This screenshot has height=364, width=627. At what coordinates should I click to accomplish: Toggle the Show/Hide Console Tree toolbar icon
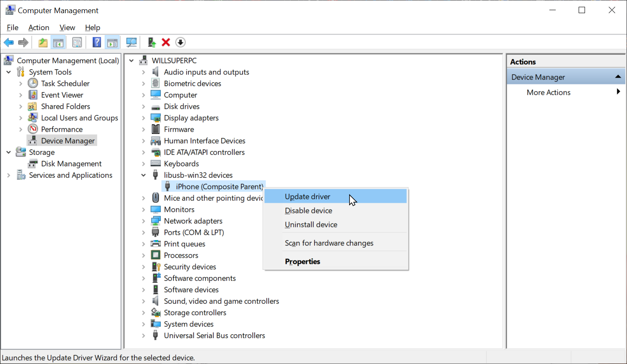[x=58, y=42]
